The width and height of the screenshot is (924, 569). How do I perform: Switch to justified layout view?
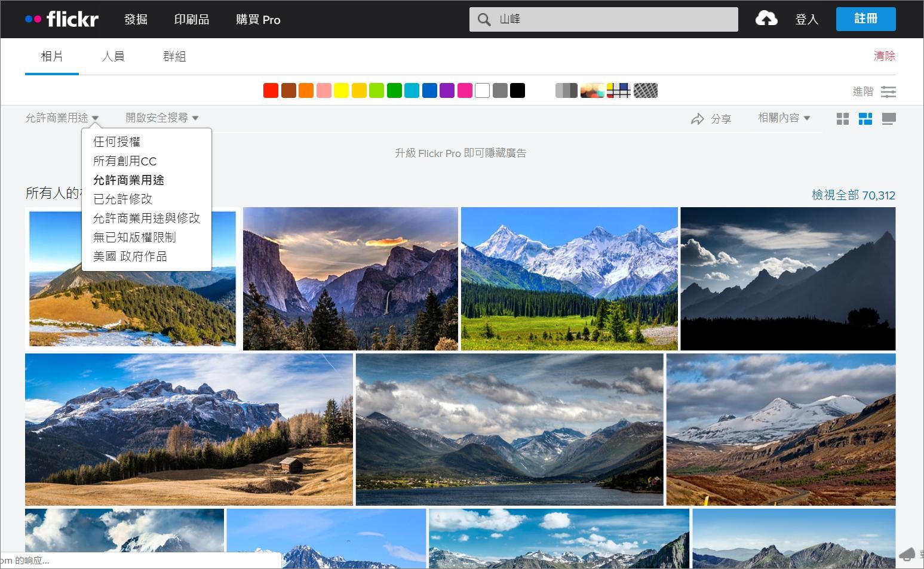pos(865,119)
